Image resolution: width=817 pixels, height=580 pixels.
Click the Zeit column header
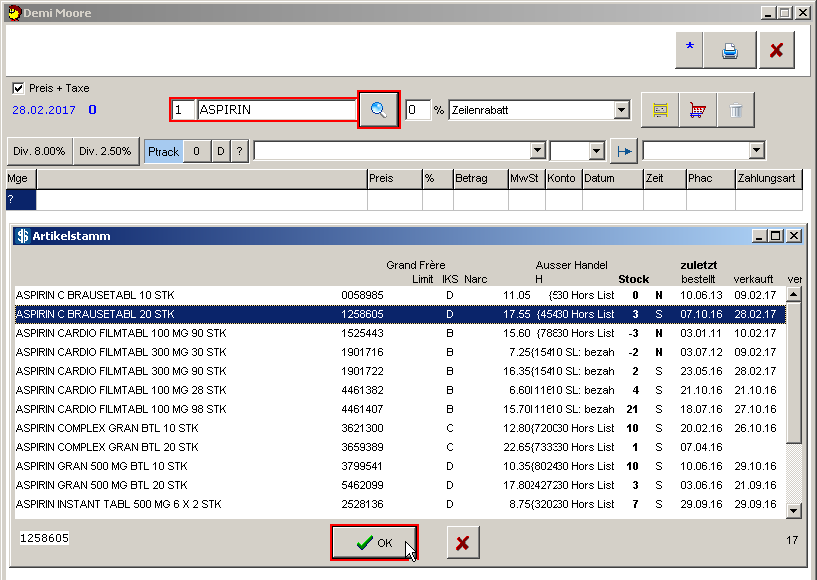pos(665,179)
